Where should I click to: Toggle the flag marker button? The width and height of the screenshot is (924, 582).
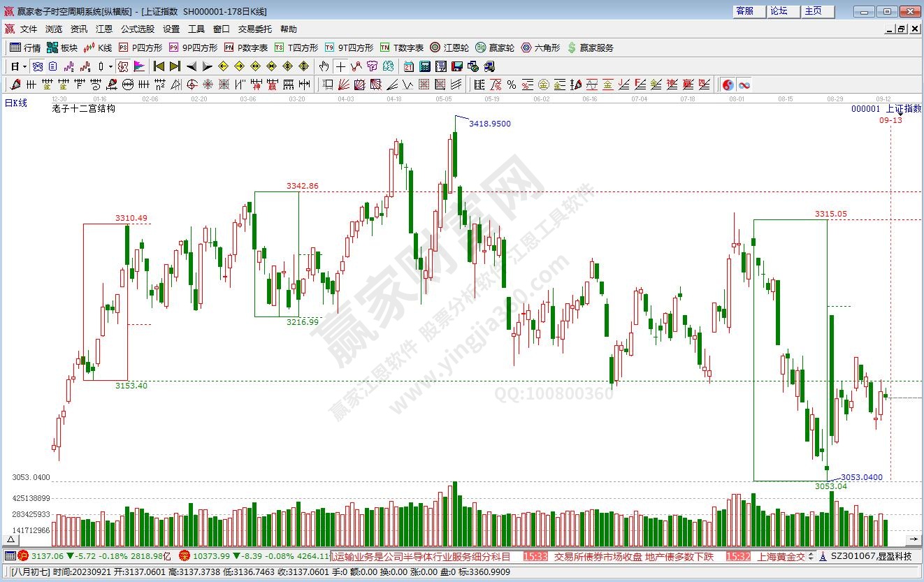(139, 66)
